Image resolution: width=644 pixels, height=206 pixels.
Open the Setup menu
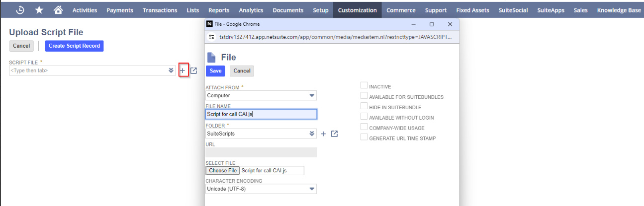pos(321,10)
